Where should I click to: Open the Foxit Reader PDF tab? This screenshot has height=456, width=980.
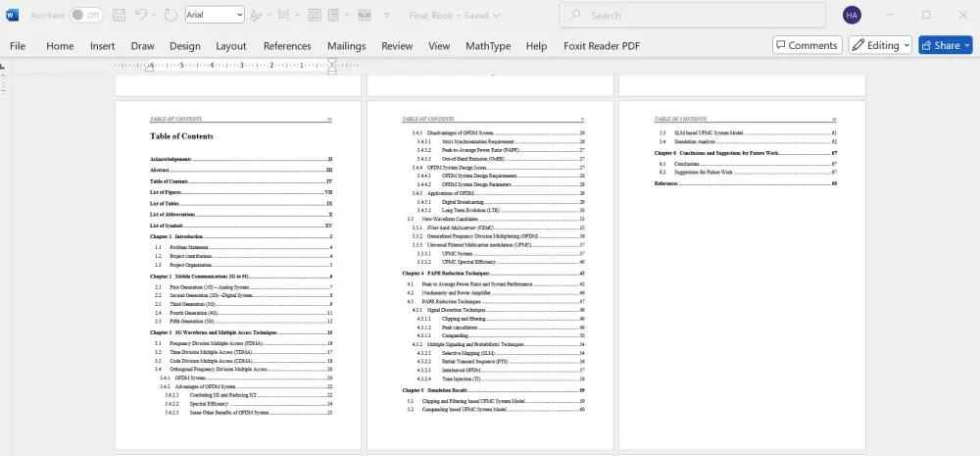click(x=602, y=46)
